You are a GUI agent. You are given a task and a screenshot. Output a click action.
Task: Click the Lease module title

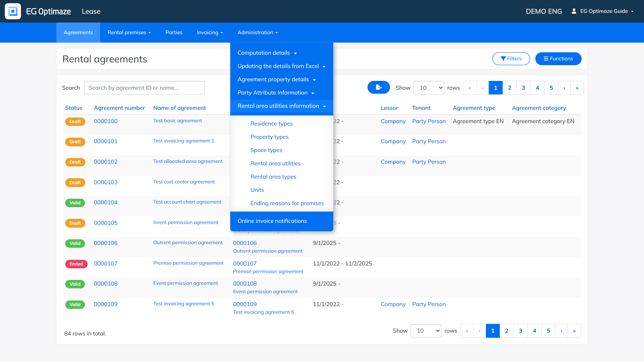91,11
